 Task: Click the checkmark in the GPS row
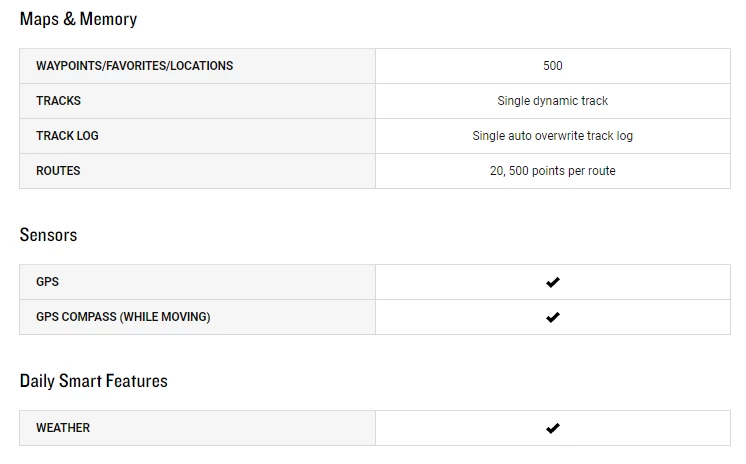point(553,282)
